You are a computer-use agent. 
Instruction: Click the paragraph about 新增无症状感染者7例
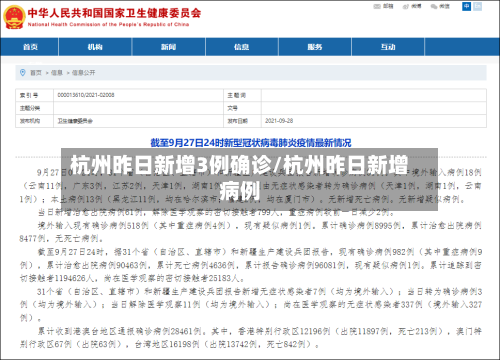(x=251, y=305)
